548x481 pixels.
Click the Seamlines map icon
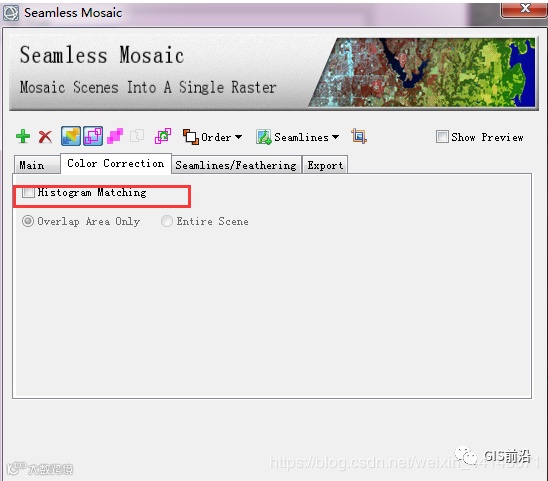tap(264, 137)
